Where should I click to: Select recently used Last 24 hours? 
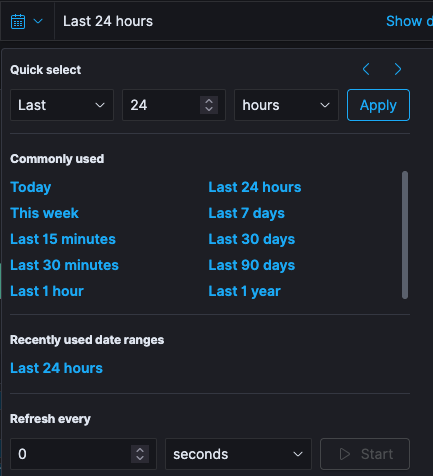point(56,368)
